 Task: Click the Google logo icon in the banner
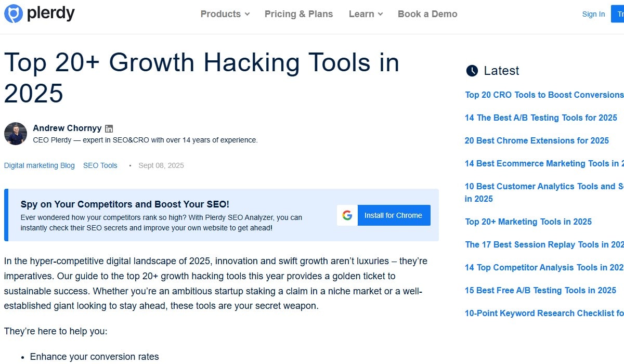[347, 215]
